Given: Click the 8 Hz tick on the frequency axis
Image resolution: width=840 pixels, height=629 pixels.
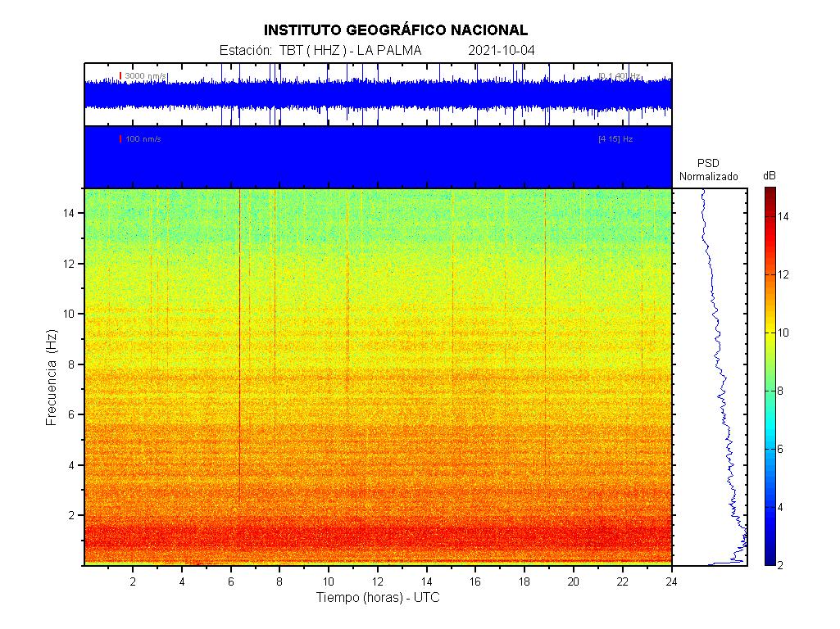Looking at the screenshot, I should [71, 364].
